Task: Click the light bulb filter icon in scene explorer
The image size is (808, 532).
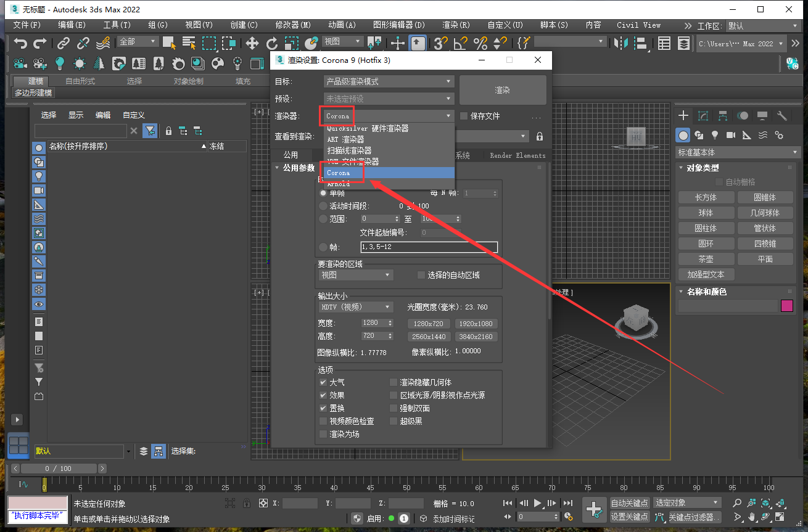Action: (38, 175)
